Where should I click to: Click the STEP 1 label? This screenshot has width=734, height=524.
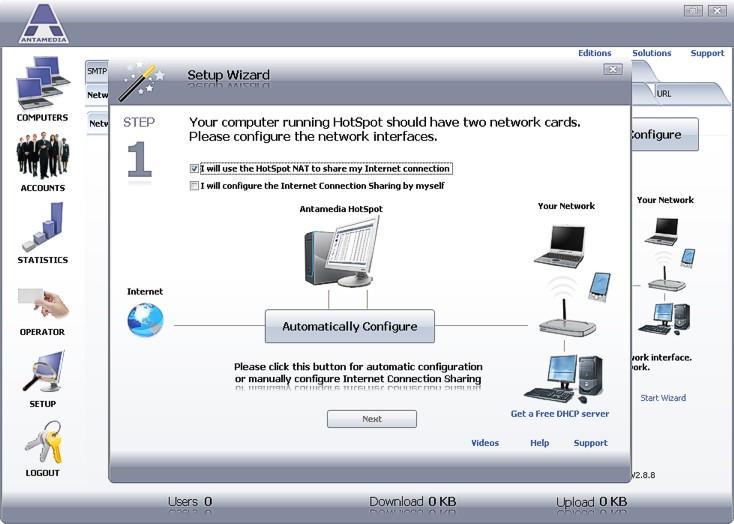[139, 147]
